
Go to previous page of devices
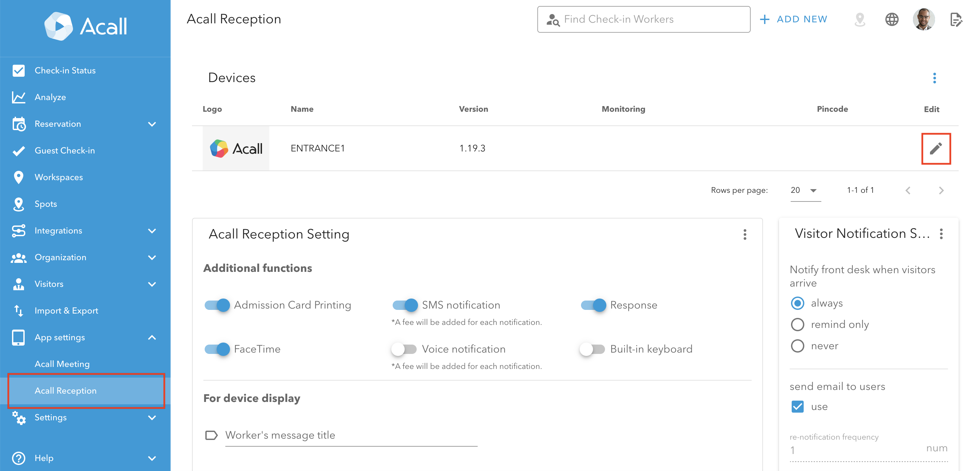click(x=908, y=190)
